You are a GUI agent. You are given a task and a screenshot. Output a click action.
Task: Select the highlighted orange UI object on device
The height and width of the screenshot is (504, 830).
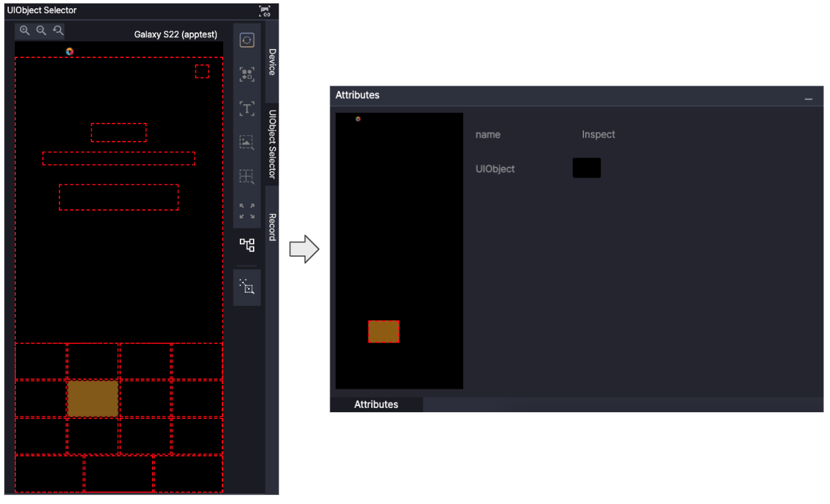93,398
